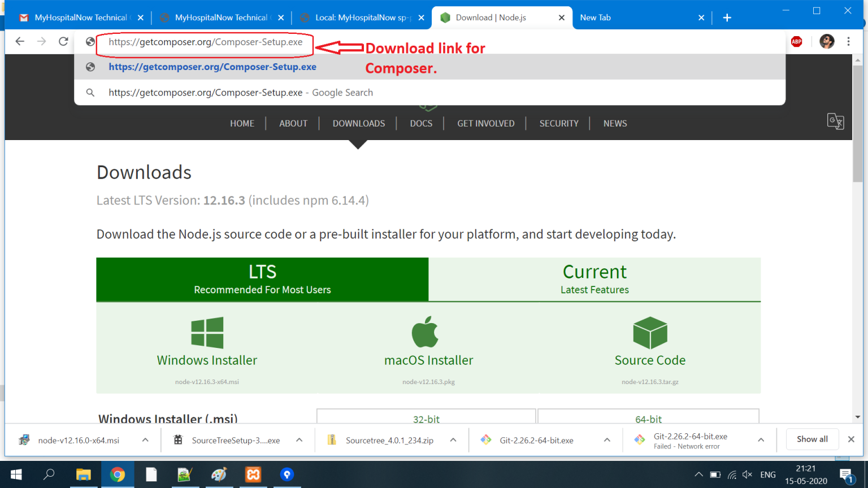Open the GET INVOLVED nav item
Screen dimensions: 868x488
(486, 123)
